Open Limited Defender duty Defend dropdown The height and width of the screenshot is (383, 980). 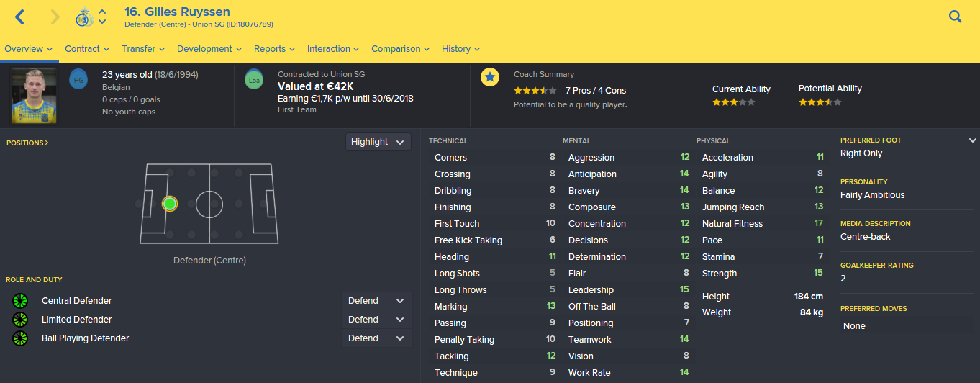(x=377, y=320)
